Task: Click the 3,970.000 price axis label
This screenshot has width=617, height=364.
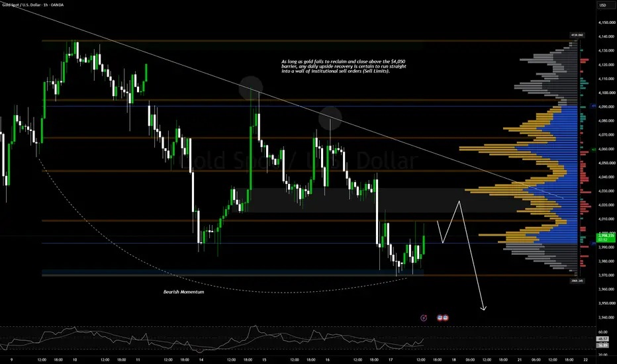Action: point(606,275)
